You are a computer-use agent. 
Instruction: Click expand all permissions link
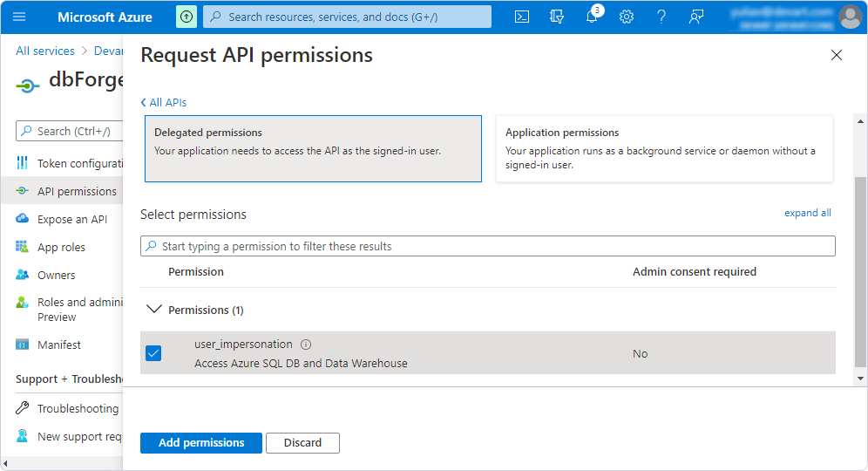point(807,213)
